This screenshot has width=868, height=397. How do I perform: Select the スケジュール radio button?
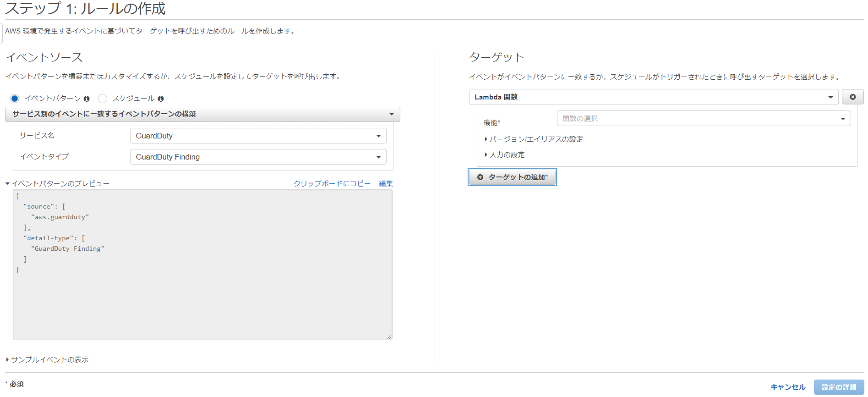tap(103, 99)
